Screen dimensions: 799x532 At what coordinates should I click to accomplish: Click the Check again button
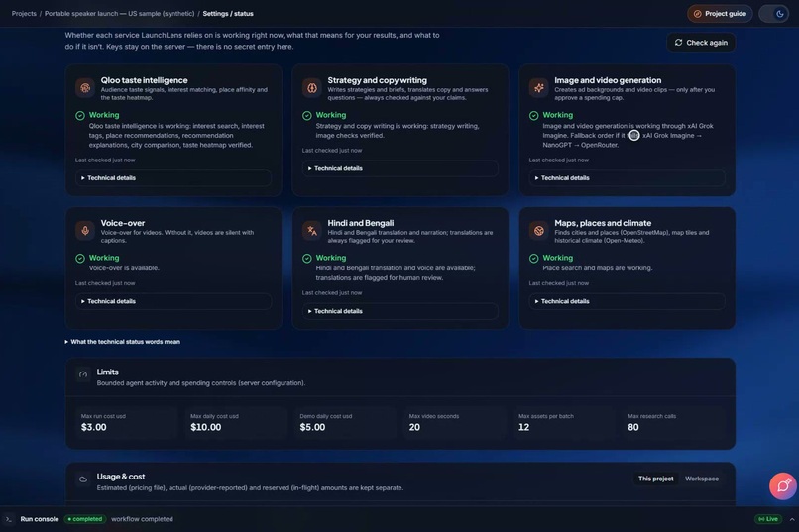pyautogui.click(x=701, y=43)
